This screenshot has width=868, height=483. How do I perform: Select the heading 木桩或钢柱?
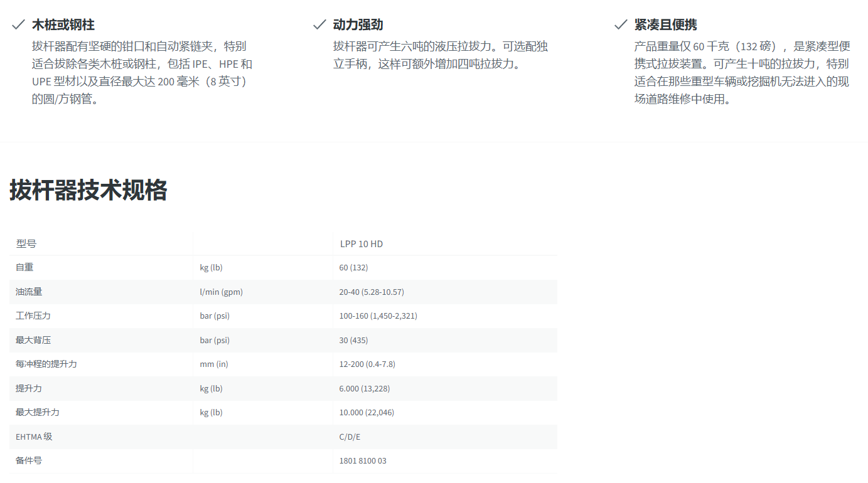[x=63, y=25]
